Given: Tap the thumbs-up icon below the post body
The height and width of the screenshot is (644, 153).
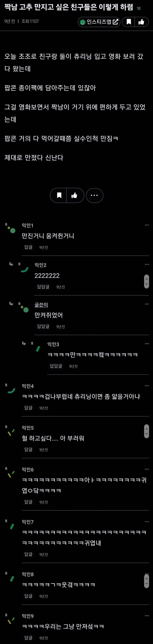Looking at the screenshot, I should pos(74,195).
